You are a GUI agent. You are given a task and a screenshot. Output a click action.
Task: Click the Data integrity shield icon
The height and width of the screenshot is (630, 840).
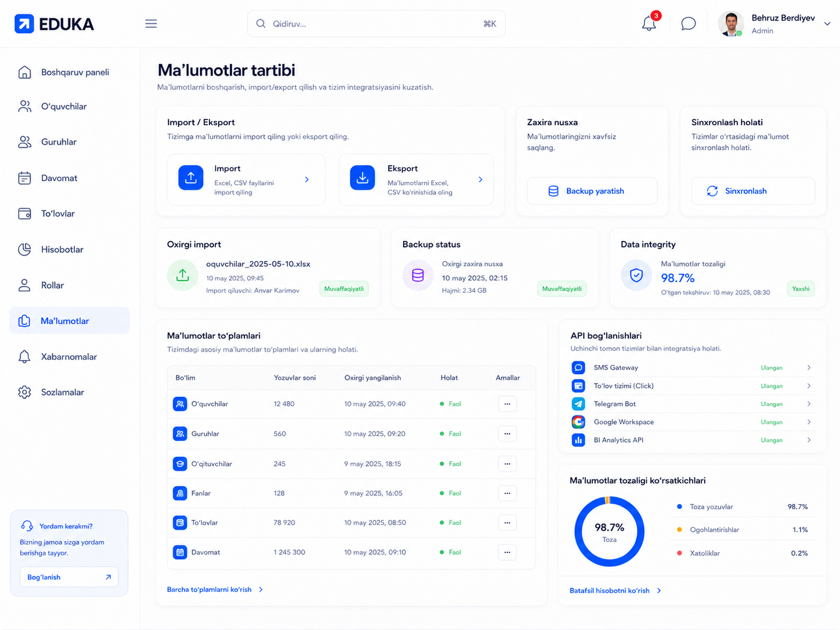(636, 276)
